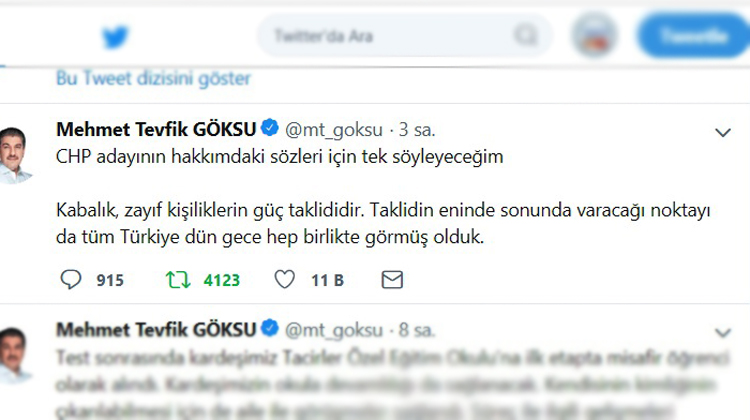Open Mehmet Tevfik GÖKSU name on second tweet
The height and width of the screenshot is (420, 750).
156,329
